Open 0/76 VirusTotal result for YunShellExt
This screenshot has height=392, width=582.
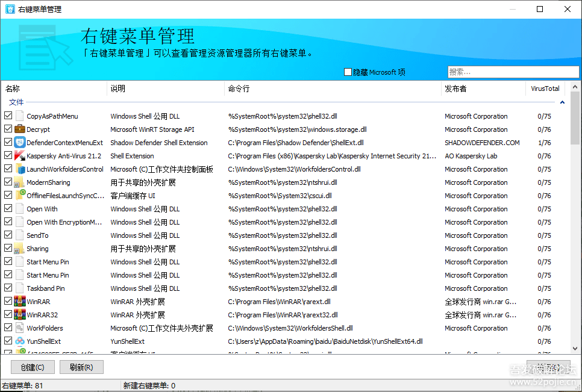tap(544, 341)
